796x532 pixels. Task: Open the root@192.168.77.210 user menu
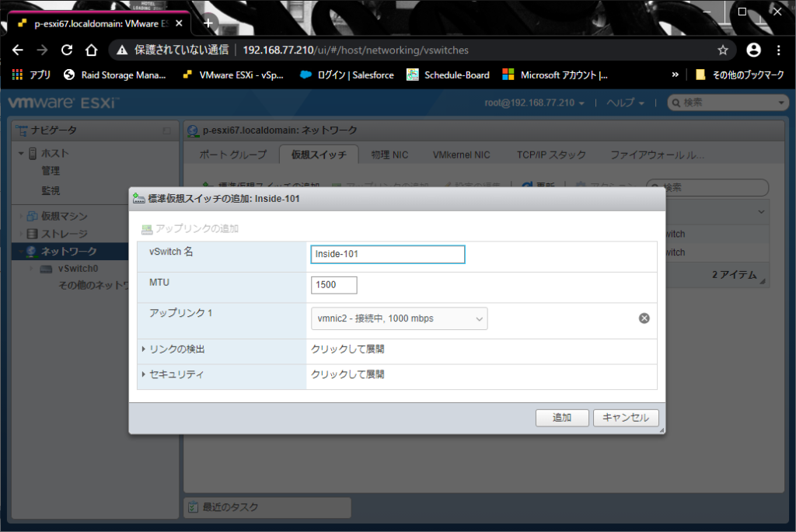pyautogui.click(x=534, y=103)
